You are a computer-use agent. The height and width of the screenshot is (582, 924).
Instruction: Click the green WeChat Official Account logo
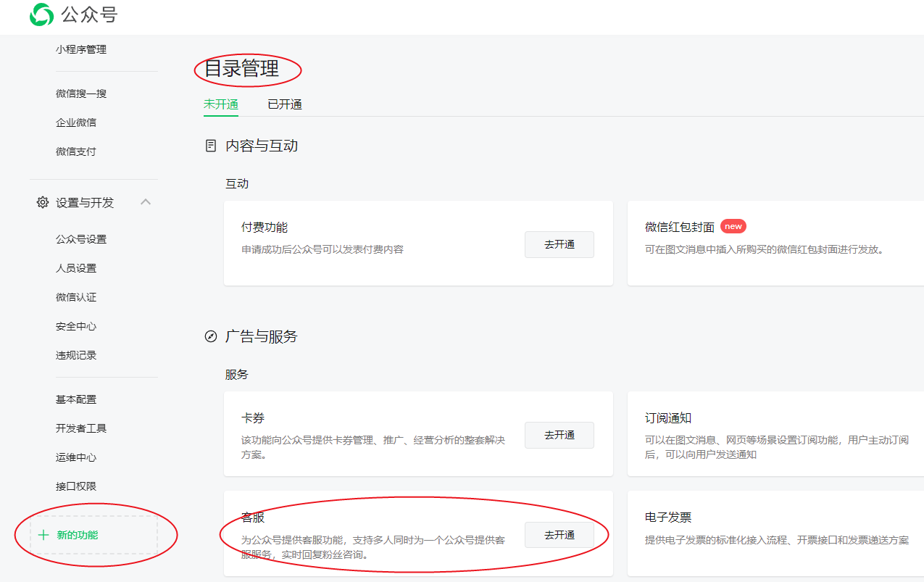pyautogui.click(x=41, y=14)
